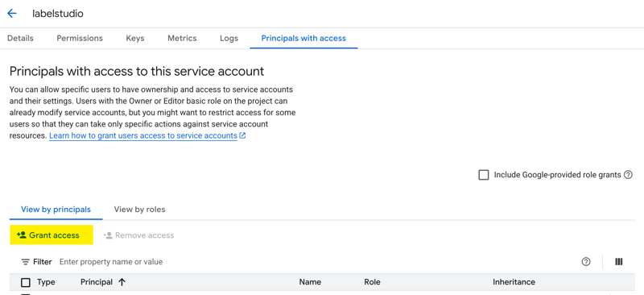Switch to the Metrics tab
The image size is (644, 295).
[x=182, y=38]
